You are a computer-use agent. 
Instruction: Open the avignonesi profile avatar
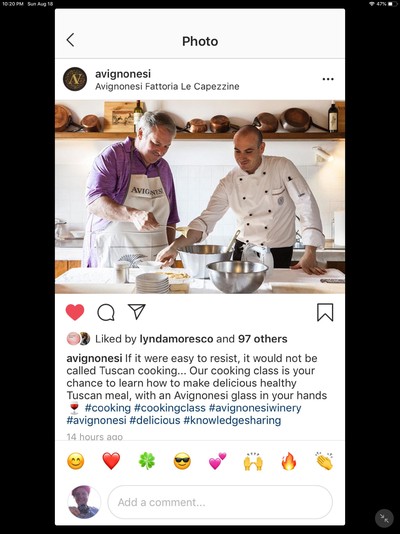click(x=75, y=79)
